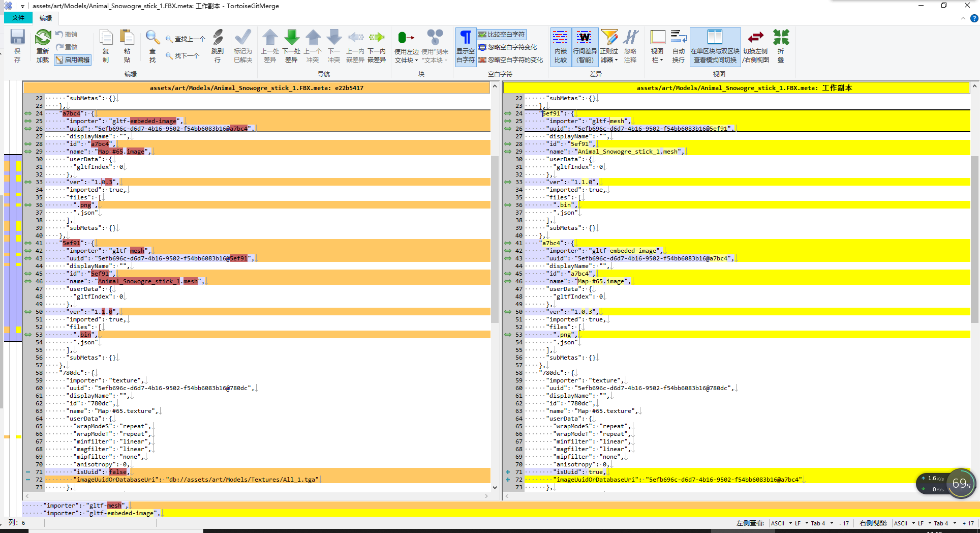Collapse the ribbon with the chevron
980x533 pixels.
point(963,18)
